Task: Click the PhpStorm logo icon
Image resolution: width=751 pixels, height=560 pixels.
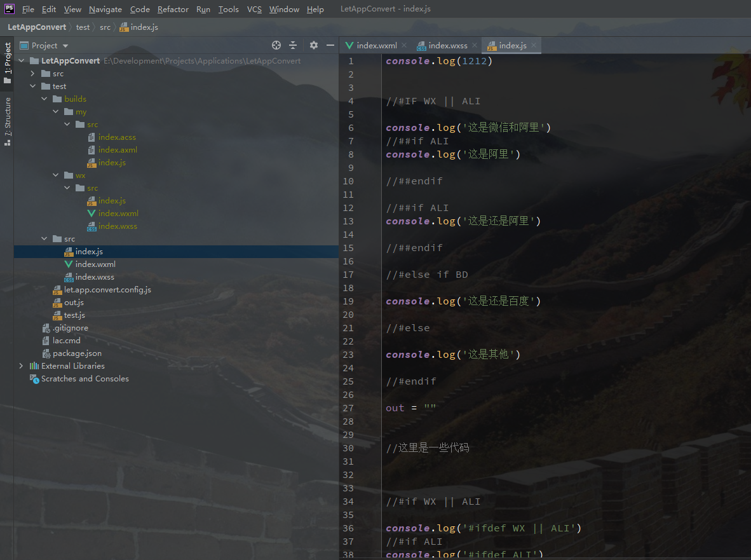Action: pyautogui.click(x=10, y=9)
